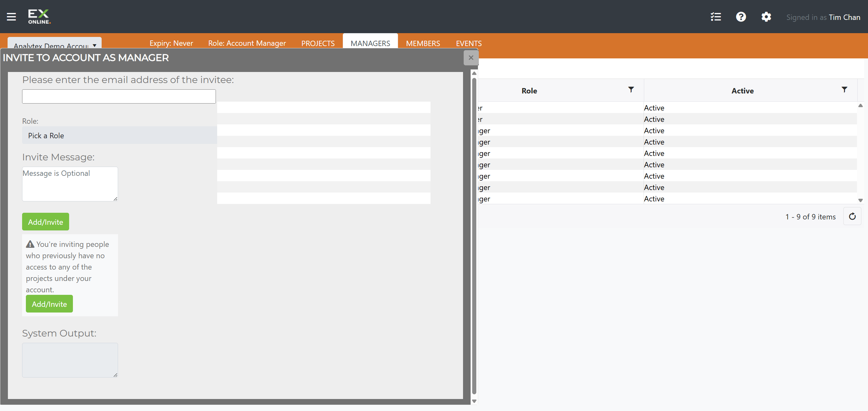Click the upper Add/Invite button
This screenshot has height=411, width=868.
45,222
